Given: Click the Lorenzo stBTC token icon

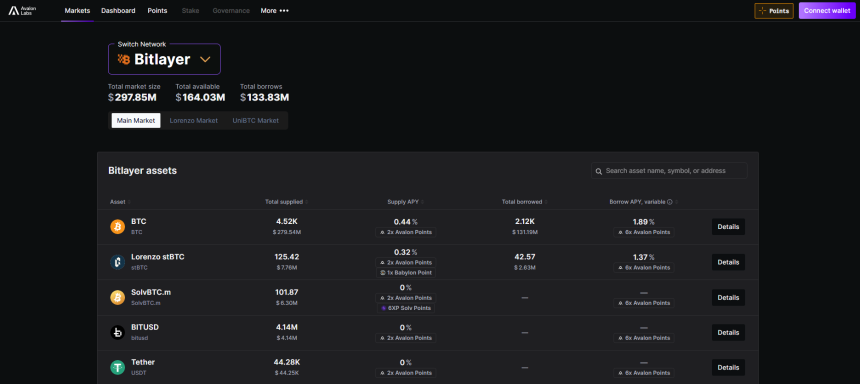Looking at the screenshot, I should click(117, 262).
